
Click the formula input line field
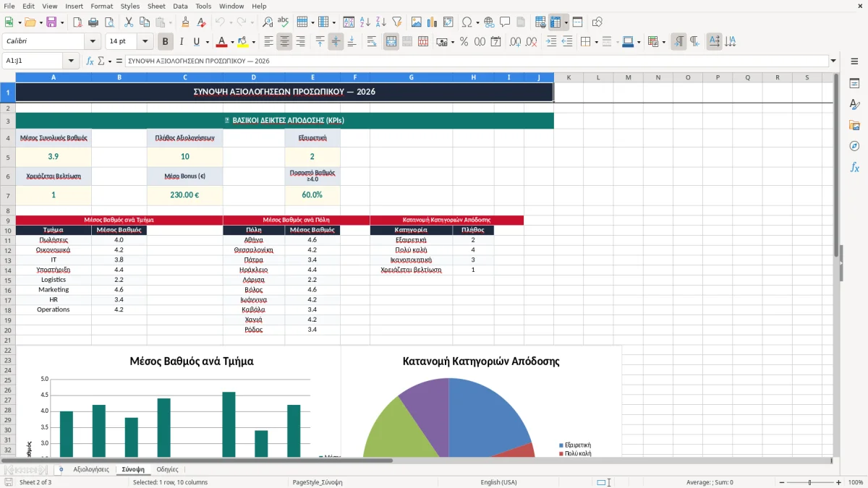point(476,61)
